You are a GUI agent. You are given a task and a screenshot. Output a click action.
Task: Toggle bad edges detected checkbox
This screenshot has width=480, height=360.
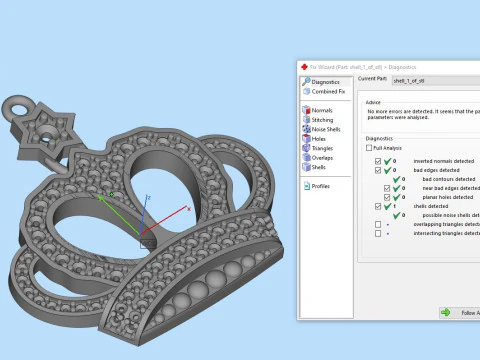click(378, 170)
